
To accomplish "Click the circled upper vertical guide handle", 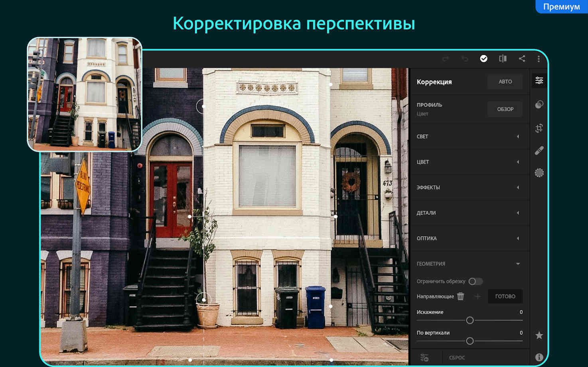I will 203,106.
